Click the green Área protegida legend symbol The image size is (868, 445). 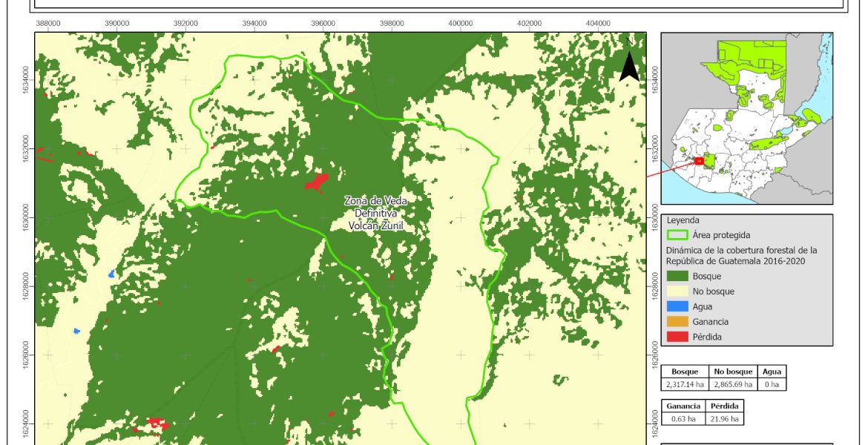(x=677, y=235)
